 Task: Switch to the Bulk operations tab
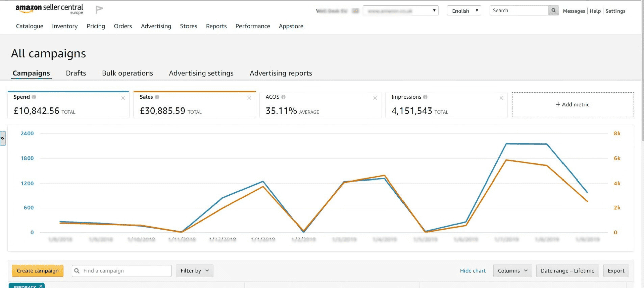[127, 73]
